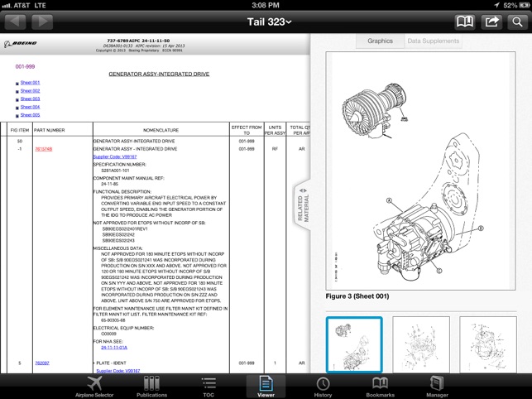
Task: Open Supplier Code link under Plate - Ident
Action: tap(118, 371)
